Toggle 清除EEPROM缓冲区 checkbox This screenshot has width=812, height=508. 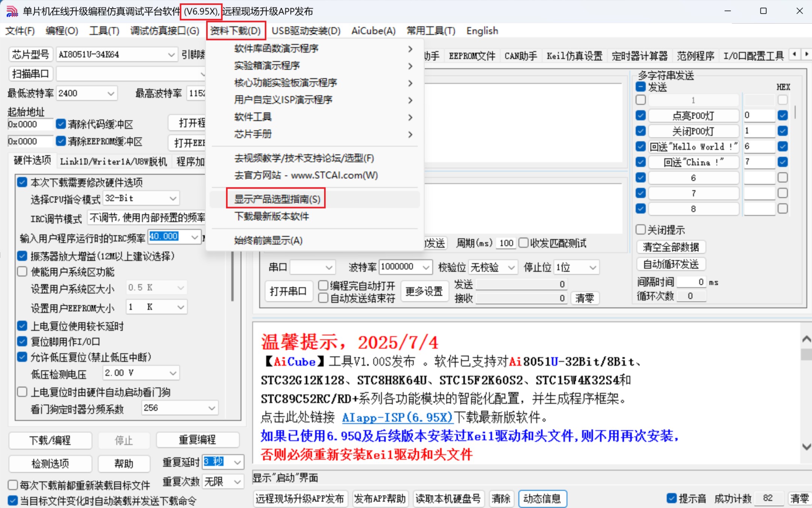tap(60, 141)
